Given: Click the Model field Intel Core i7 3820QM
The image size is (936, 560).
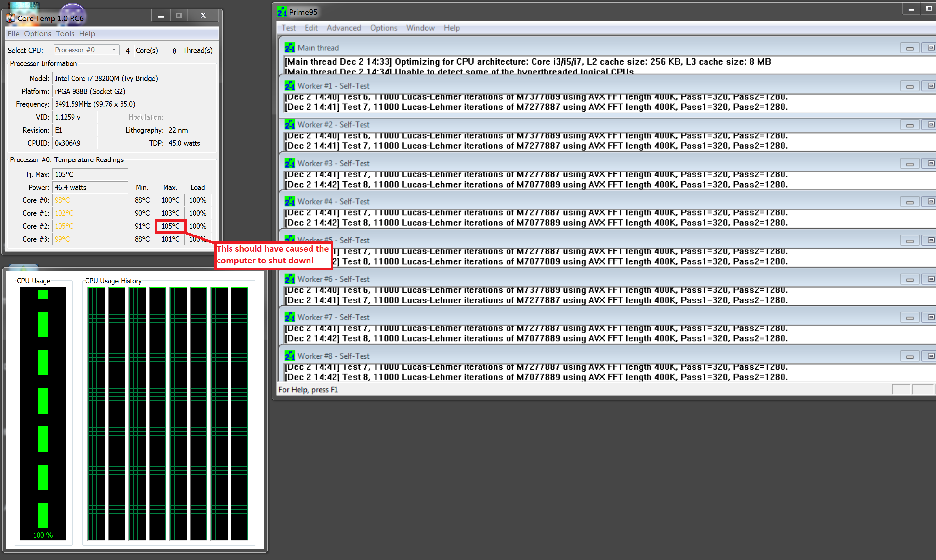Looking at the screenshot, I should click(x=131, y=78).
